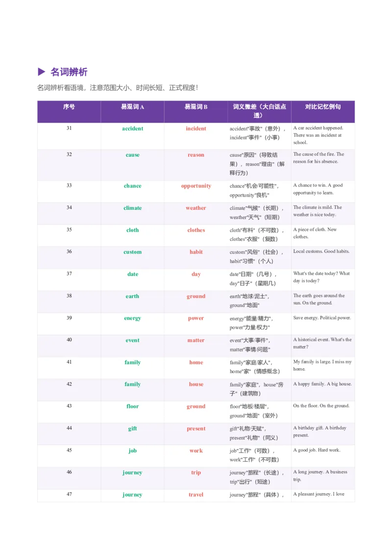Select the red word work
Screen dimensions: 392x555
click(x=196, y=451)
